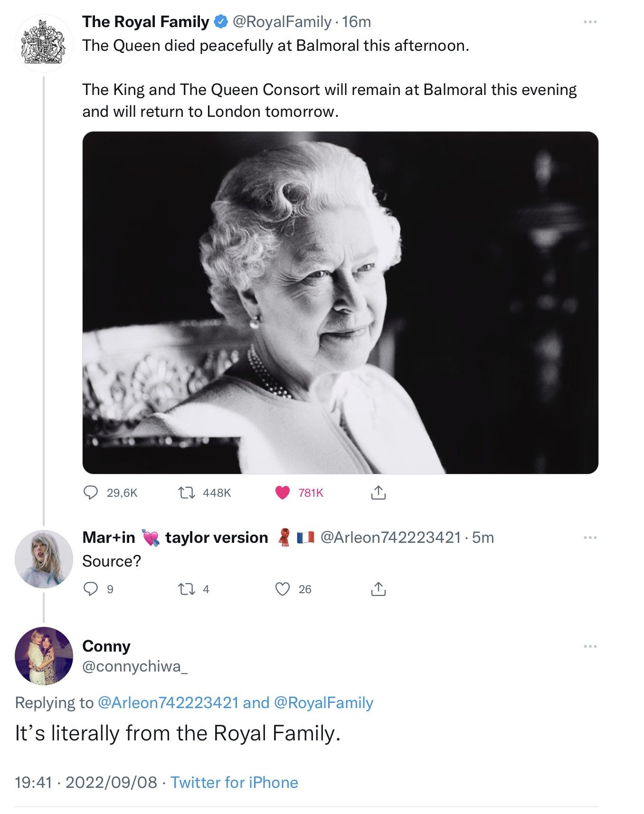
Task: Click the share icon on Mar+in's reply
Action: click(378, 588)
